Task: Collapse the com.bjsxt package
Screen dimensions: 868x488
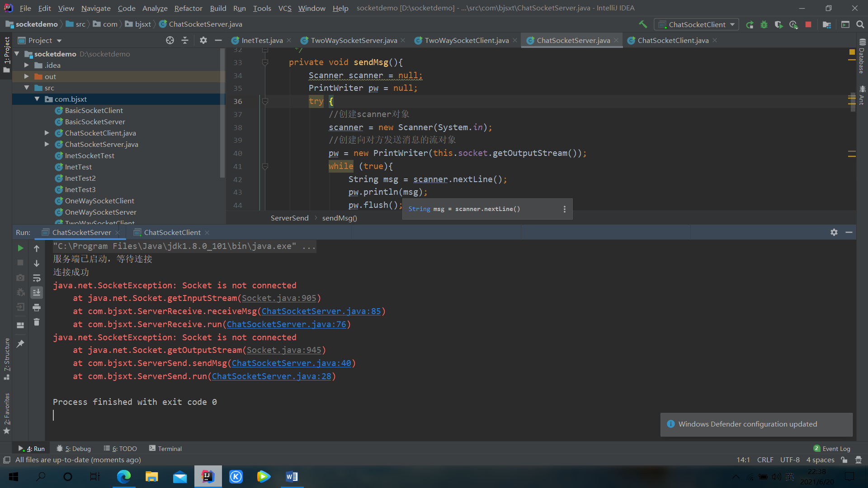Action: 37,99
